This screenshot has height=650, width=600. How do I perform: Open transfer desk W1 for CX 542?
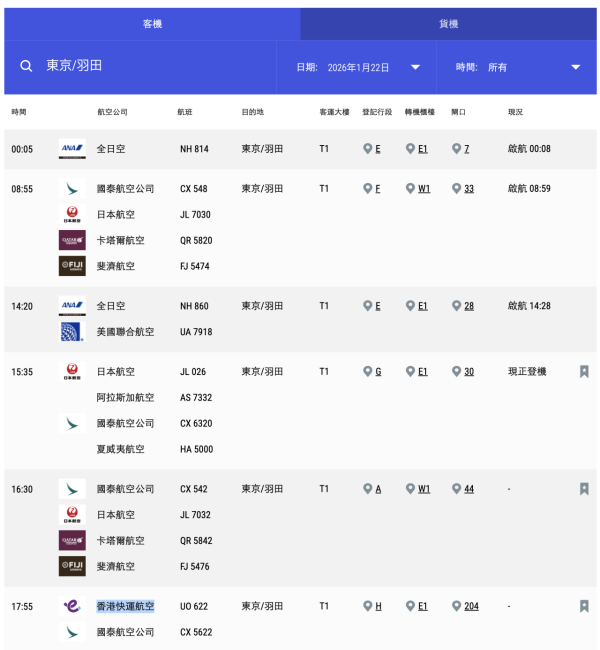[x=424, y=489]
